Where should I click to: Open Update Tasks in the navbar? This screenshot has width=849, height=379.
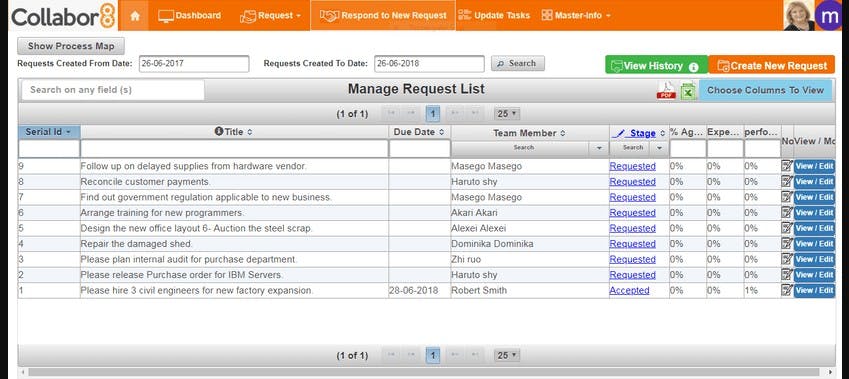(494, 16)
